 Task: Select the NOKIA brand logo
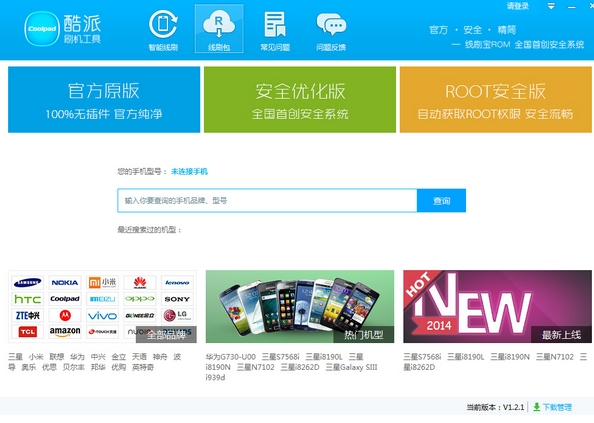65,283
